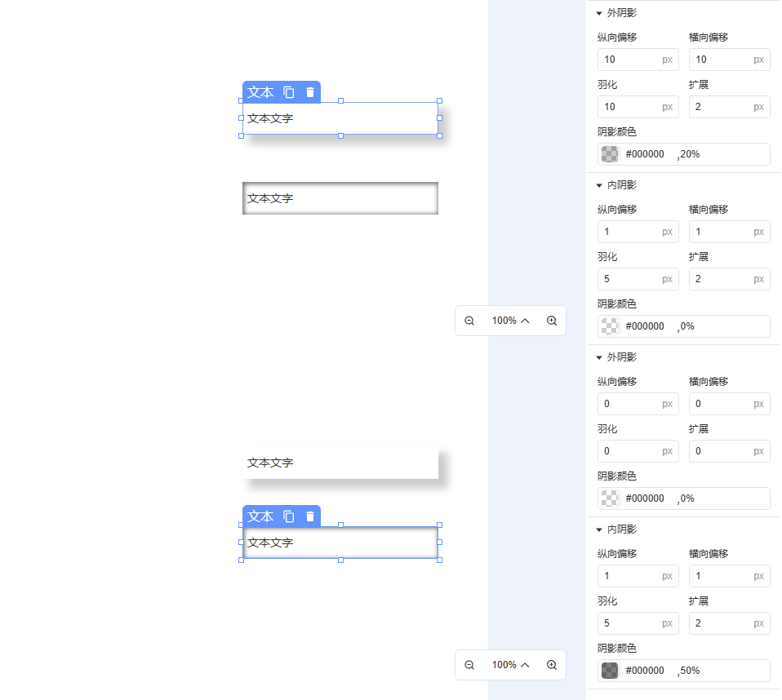Zoom in using upper magnifier plus icon
Image resolution: width=782 pixels, height=700 pixels.
coord(552,321)
